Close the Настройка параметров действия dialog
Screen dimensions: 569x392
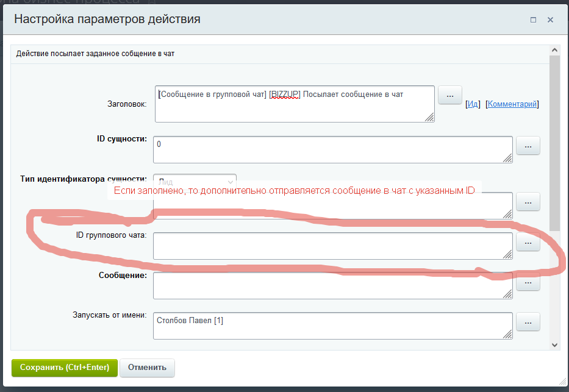pos(550,20)
